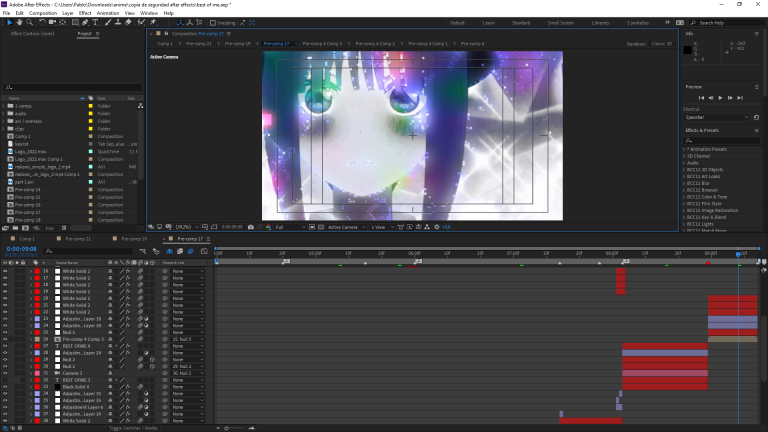The image size is (768, 432).
Task: Expand the clips folder in Project panel
Action: (3, 129)
